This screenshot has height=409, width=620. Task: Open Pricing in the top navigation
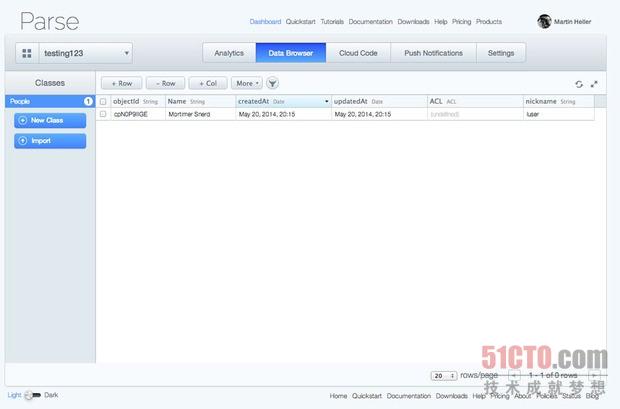(x=461, y=22)
